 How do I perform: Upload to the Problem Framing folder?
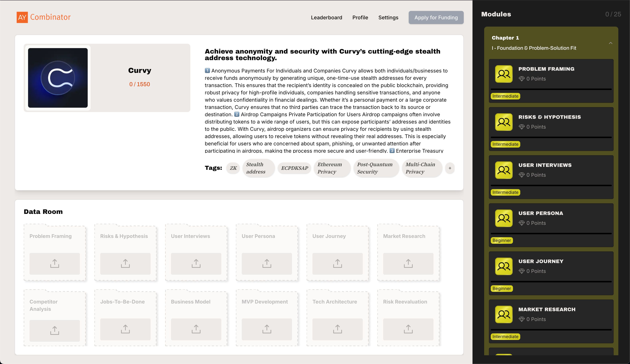55,264
